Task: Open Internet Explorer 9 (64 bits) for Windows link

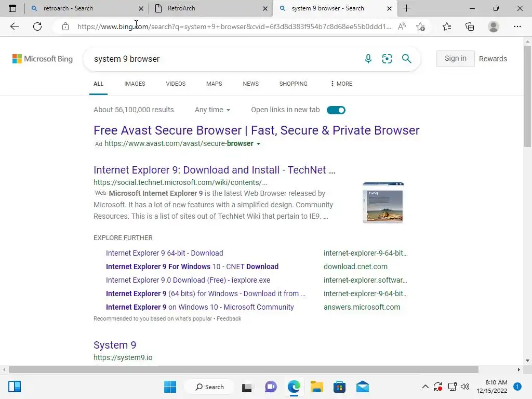Action: [x=206, y=294]
